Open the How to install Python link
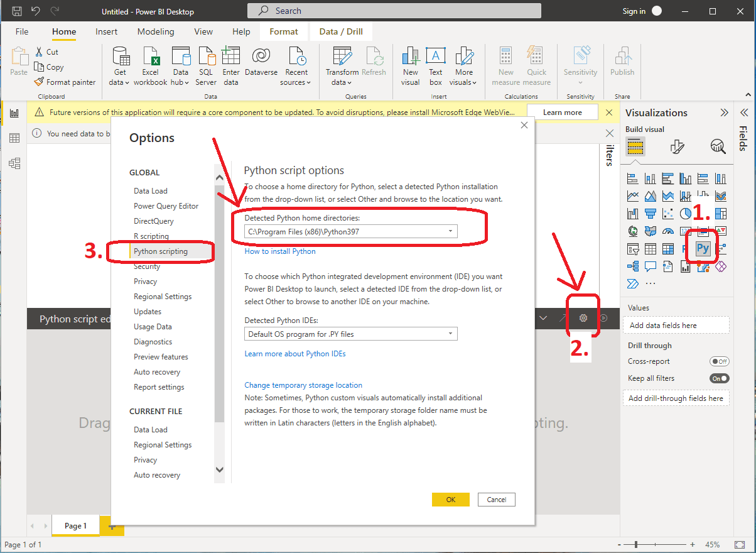This screenshot has height=553, width=756. (x=280, y=251)
